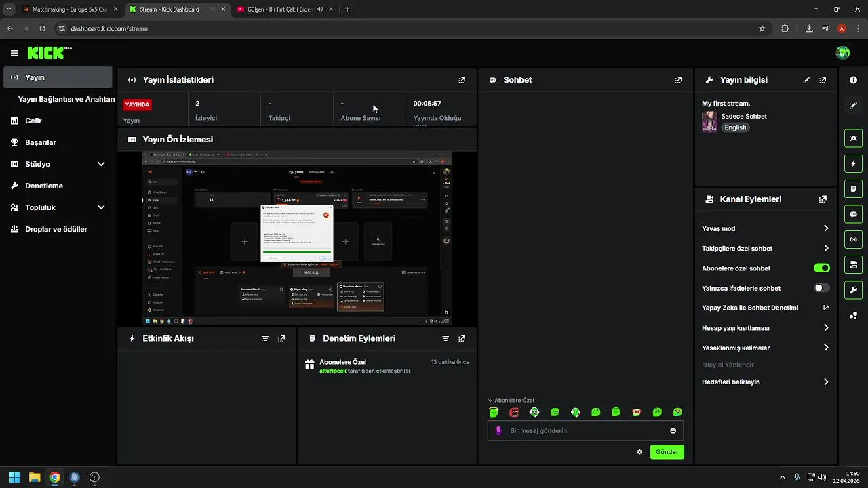Pop out the Yayın bilgisi panel
868x488 pixels.
click(823, 80)
